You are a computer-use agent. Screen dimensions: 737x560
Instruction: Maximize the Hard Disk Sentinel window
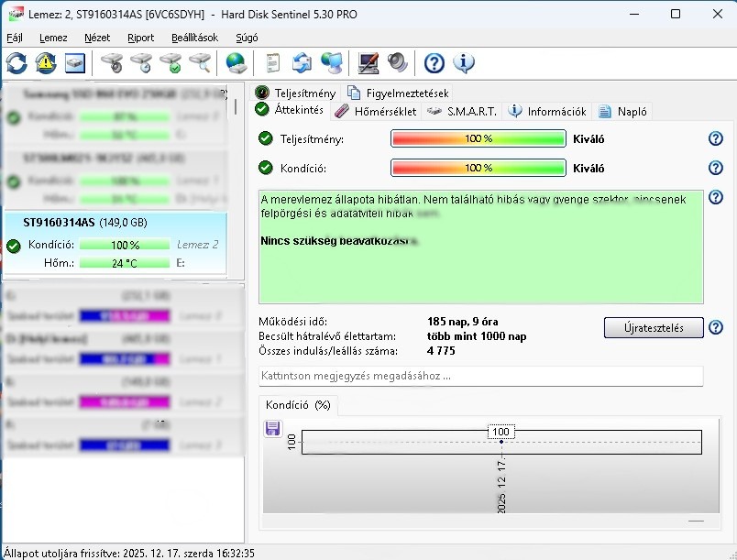(676, 14)
